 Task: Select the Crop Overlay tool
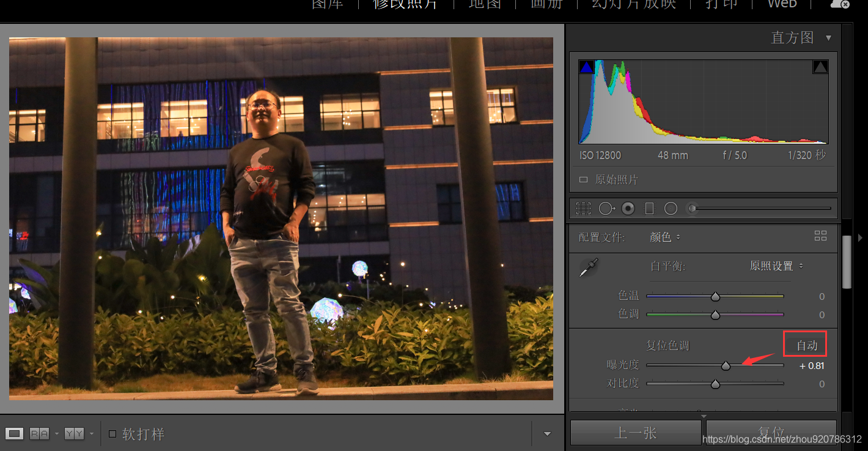(583, 209)
